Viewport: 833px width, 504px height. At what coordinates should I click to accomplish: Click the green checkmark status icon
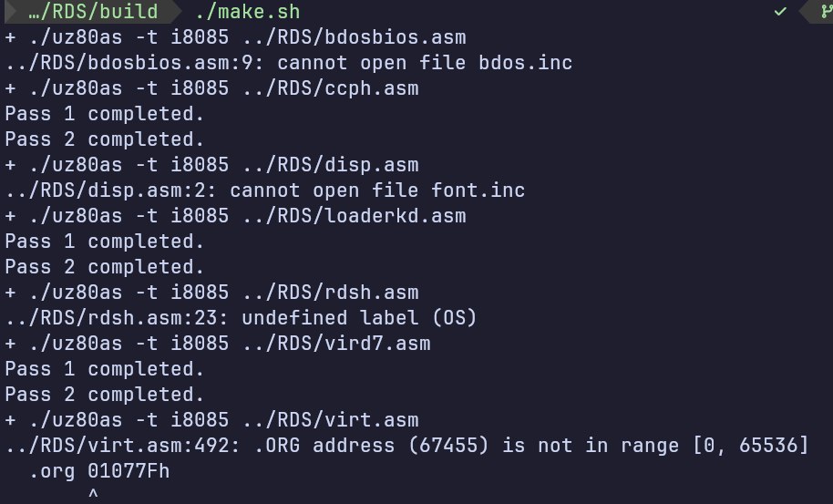(780, 13)
